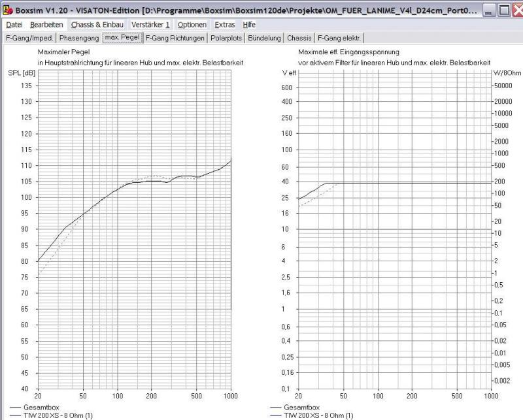This screenshot has width=523, height=420.
Task: Click the 600 value on the V eff axis
Action: (x=287, y=88)
